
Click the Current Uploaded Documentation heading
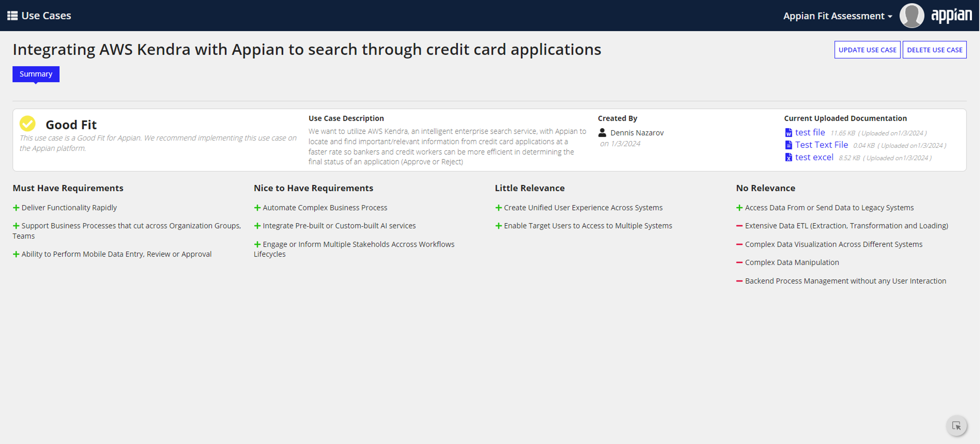point(845,118)
